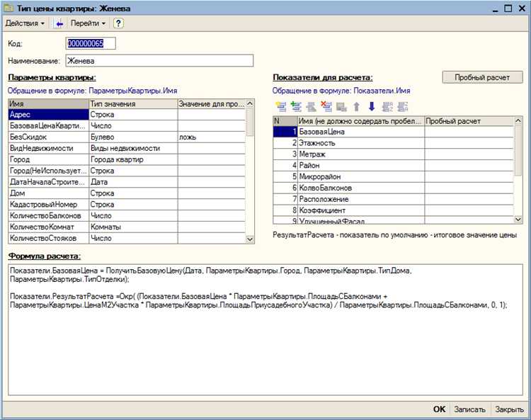Screen dimensions: 531x420
Task: Click the Закрыть button
Action: click(509, 409)
